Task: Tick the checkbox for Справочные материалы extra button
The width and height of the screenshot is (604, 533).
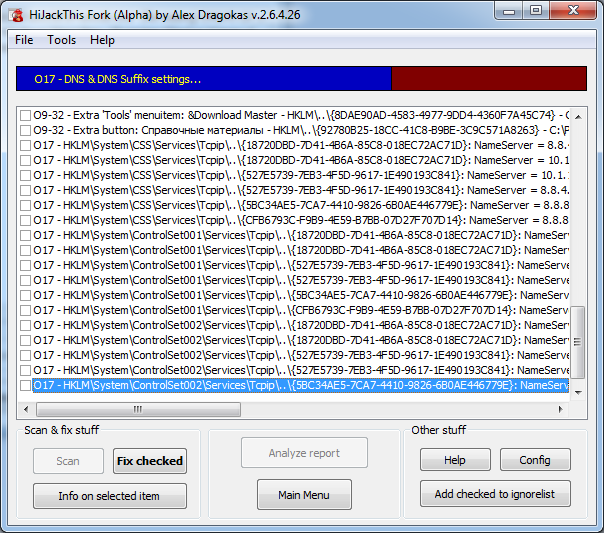Action: pyautogui.click(x=25, y=130)
